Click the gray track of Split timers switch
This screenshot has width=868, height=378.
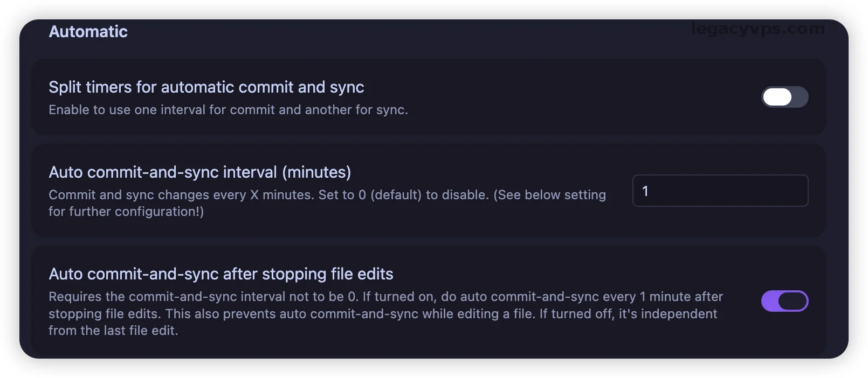point(800,97)
